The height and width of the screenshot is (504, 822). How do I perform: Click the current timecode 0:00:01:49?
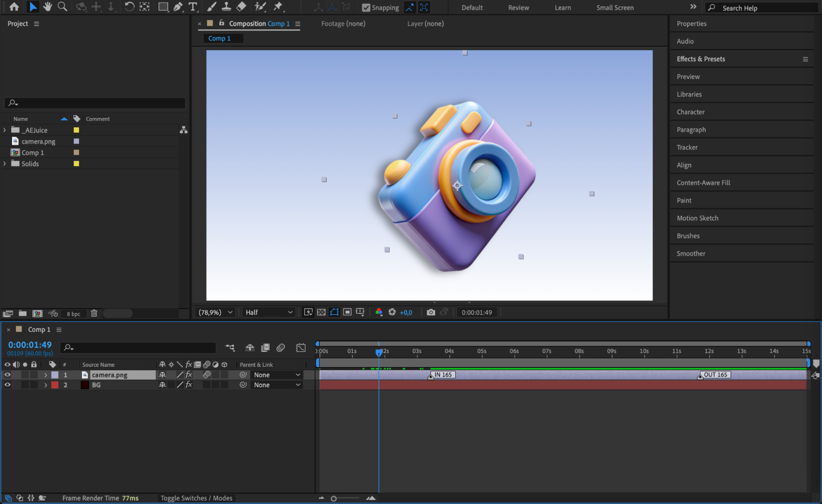click(x=30, y=345)
